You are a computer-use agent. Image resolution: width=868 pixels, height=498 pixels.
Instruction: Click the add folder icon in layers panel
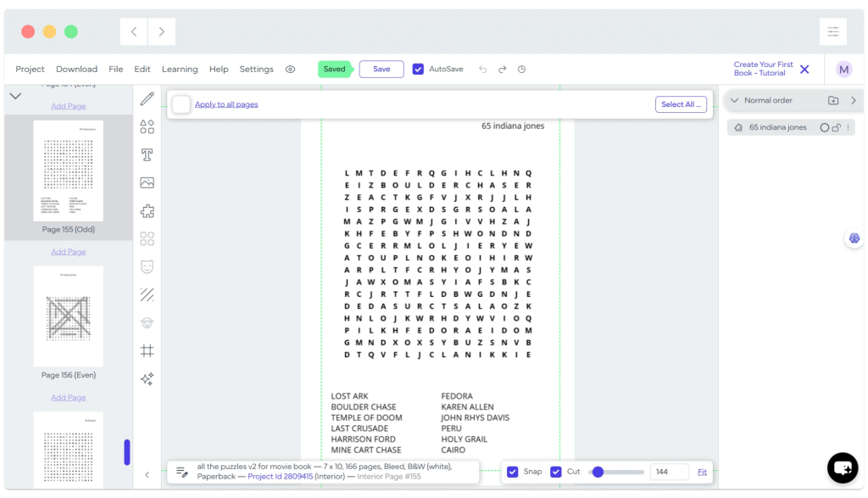833,100
